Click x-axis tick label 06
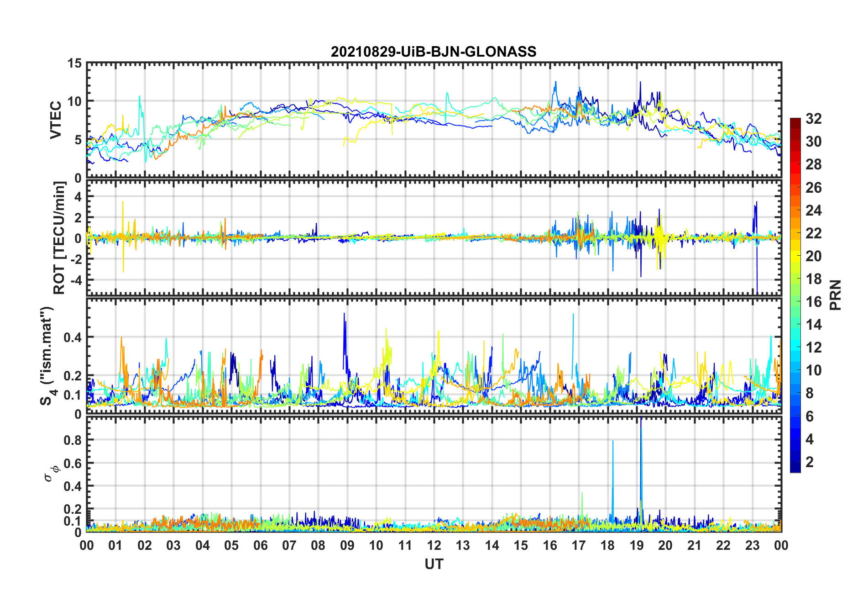This screenshot has height=590, width=868. click(260, 545)
